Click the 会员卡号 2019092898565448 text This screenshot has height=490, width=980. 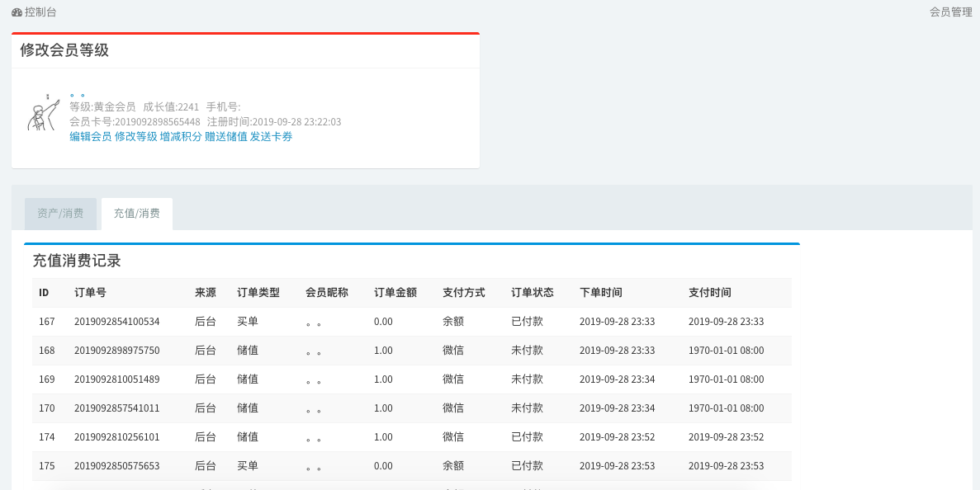[x=135, y=122]
